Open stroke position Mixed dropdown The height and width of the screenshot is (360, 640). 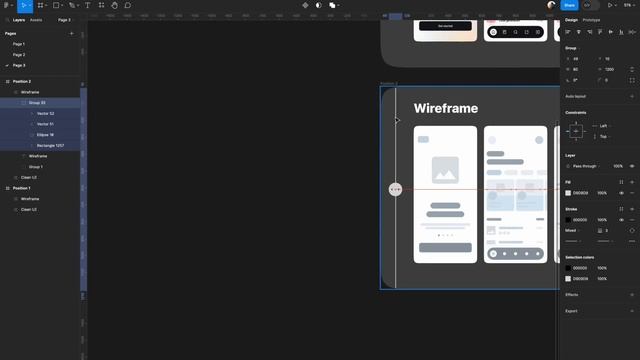tap(573, 231)
